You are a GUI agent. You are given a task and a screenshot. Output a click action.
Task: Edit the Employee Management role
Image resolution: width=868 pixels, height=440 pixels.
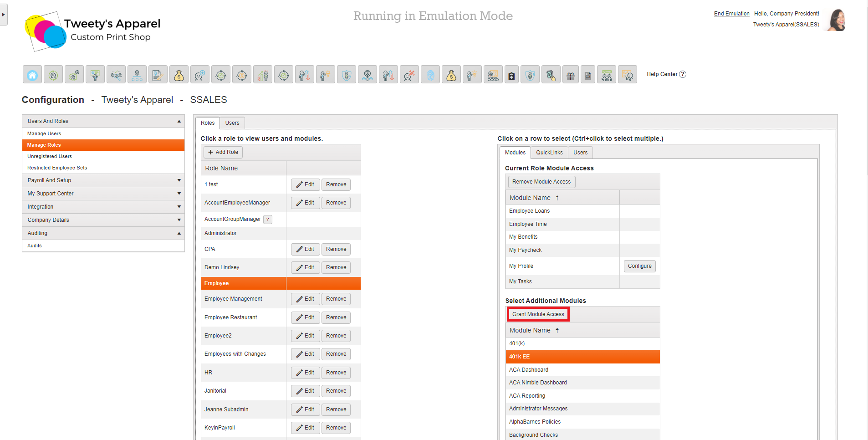[x=305, y=299]
